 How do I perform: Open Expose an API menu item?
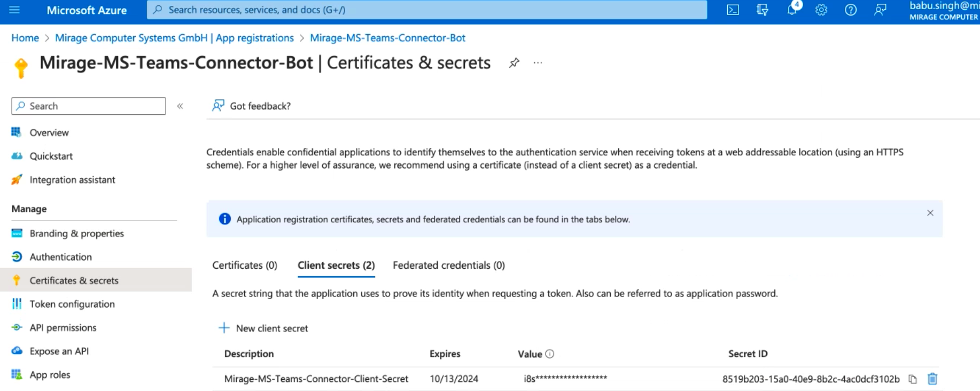pyautogui.click(x=59, y=351)
